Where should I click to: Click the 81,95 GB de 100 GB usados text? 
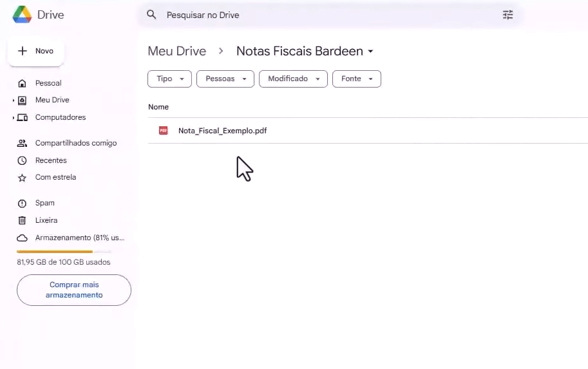point(63,262)
